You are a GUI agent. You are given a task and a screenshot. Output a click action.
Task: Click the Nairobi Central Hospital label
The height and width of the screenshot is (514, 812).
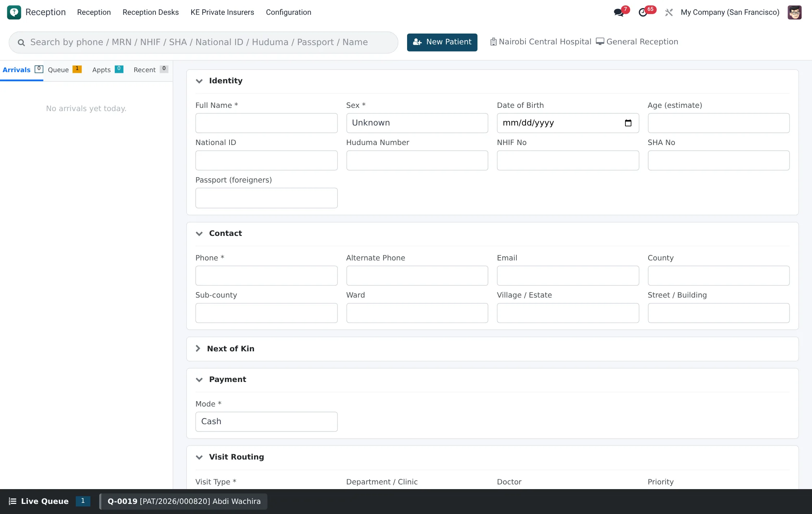[545, 42]
